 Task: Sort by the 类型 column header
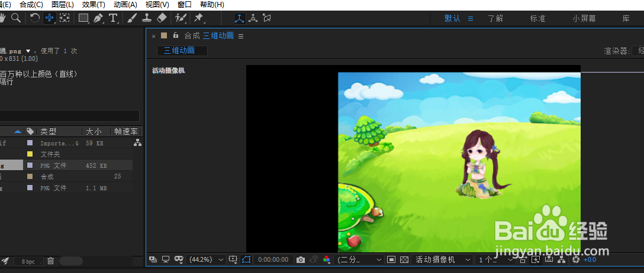coord(48,132)
